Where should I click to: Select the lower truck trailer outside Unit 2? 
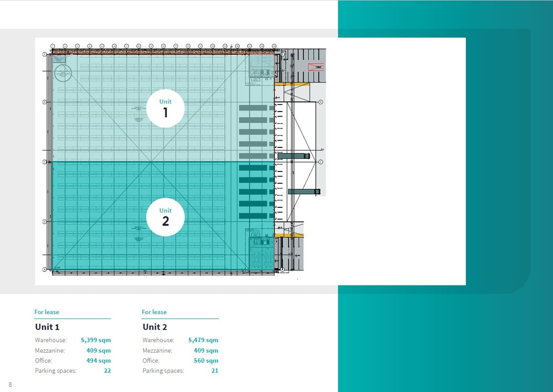point(304,191)
